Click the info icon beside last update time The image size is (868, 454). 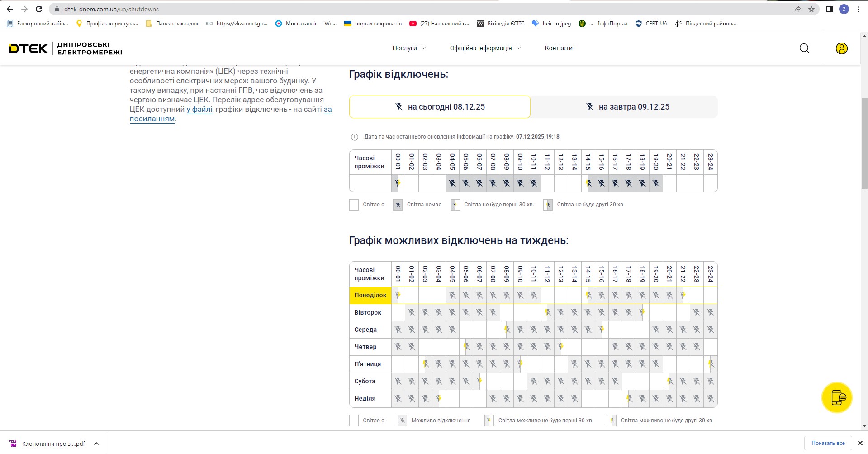pyautogui.click(x=355, y=137)
